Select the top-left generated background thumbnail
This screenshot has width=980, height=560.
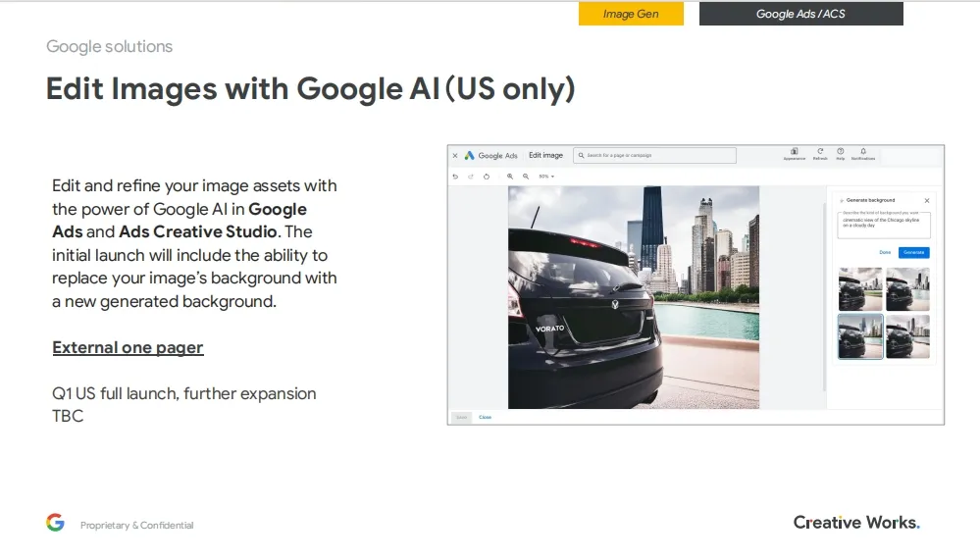[860, 289]
